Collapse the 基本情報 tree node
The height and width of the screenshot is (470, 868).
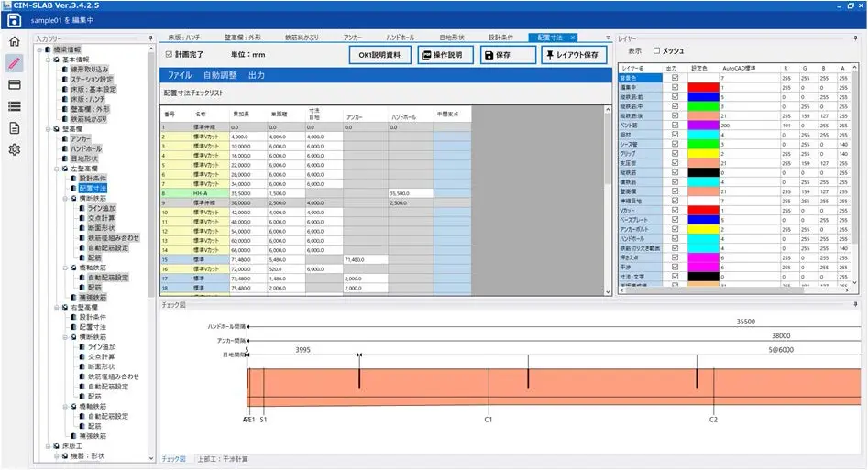pyautogui.click(x=49, y=60)
